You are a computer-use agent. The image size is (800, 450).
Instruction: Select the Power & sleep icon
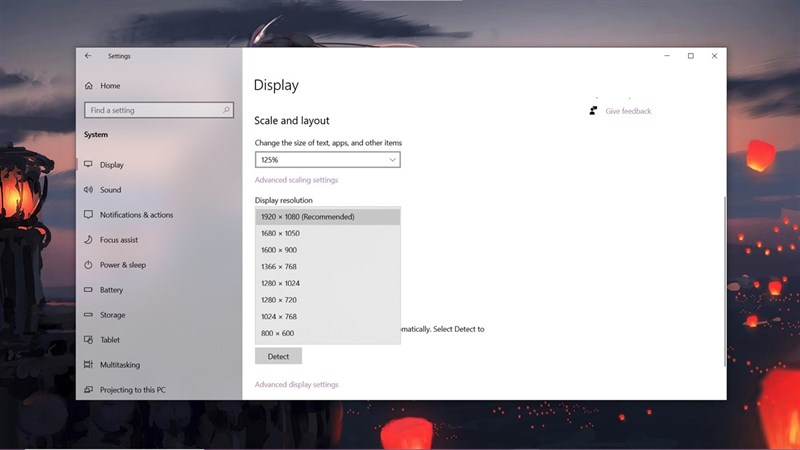(x=88, y=265)
